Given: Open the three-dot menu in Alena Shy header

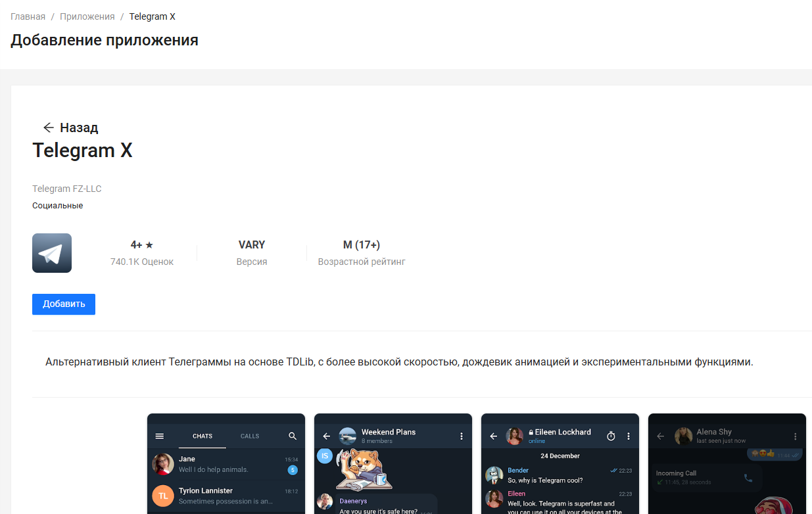Looking at the screenshot, I should [796, 436].
